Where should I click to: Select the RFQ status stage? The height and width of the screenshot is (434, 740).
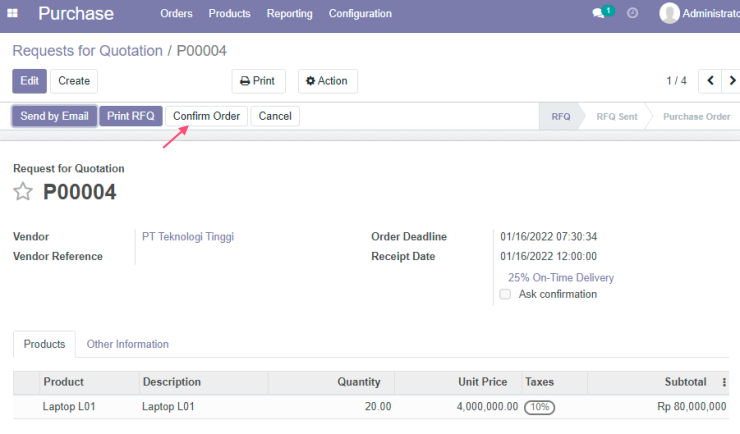561,117
